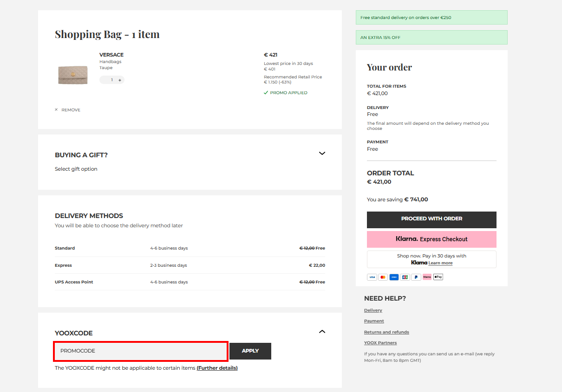The width and height of the screenshot is (562, 392).
Task: Open the YOOX Partners link
Action: point(380,343)
